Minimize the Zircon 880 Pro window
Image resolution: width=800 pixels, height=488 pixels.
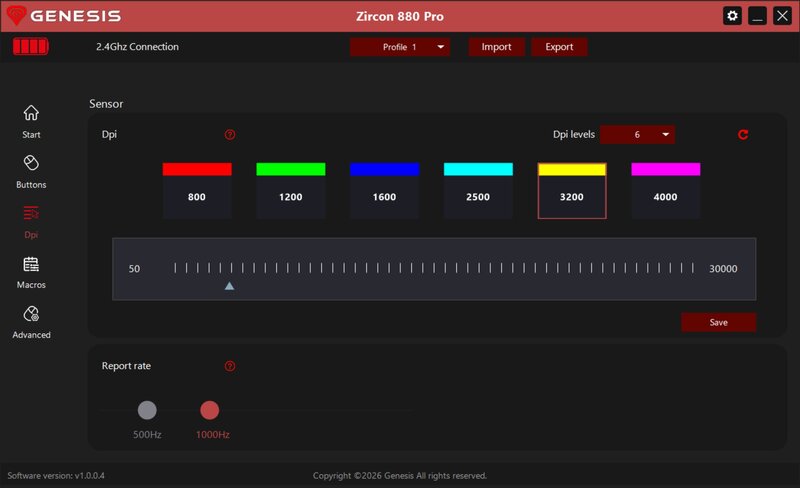tap(757, 16)
